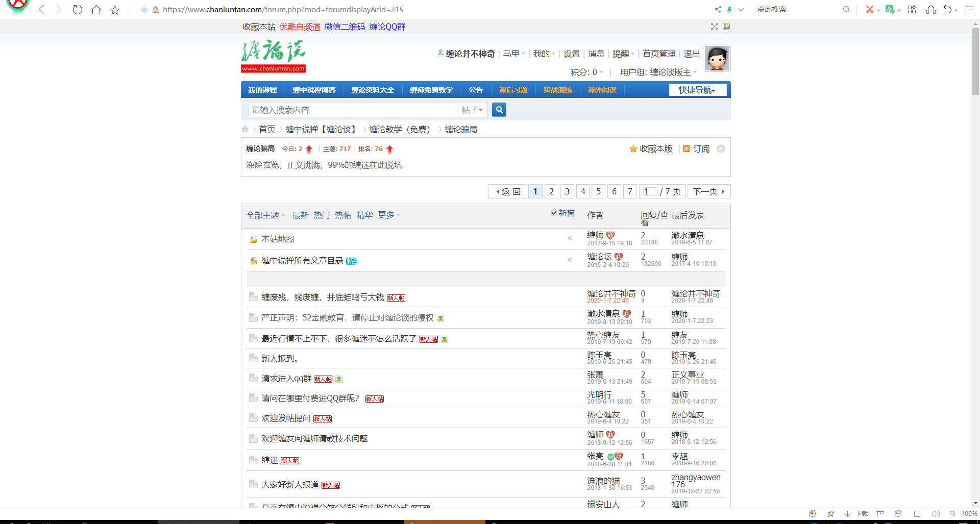
Task: Expand the 帖子 search type dropdown
Action: click(472, 110)
